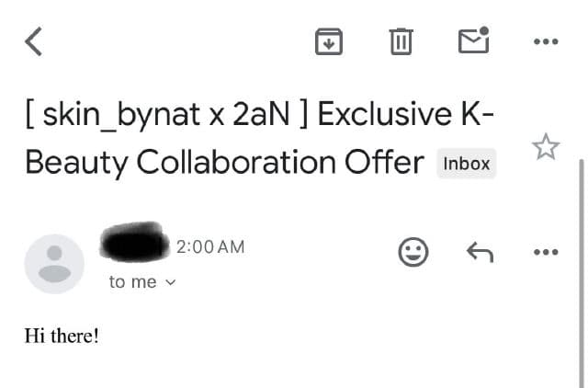Viewport: 588px width, 388px height.
Task: Expand recipient details with the chevron
Action: point(169,283)
